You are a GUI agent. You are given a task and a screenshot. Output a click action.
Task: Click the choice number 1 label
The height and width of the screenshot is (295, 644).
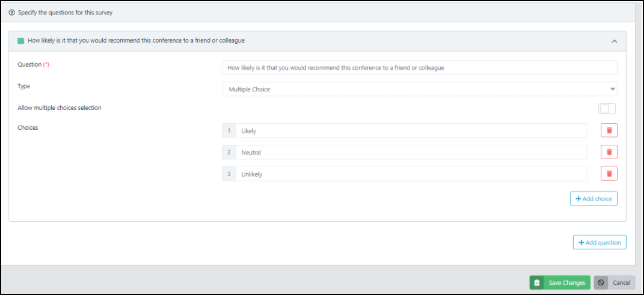[228, 130]
